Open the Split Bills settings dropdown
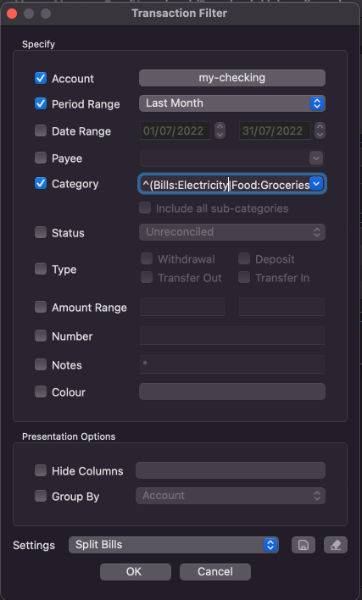 pyautogui.click(x=174, y=545)
